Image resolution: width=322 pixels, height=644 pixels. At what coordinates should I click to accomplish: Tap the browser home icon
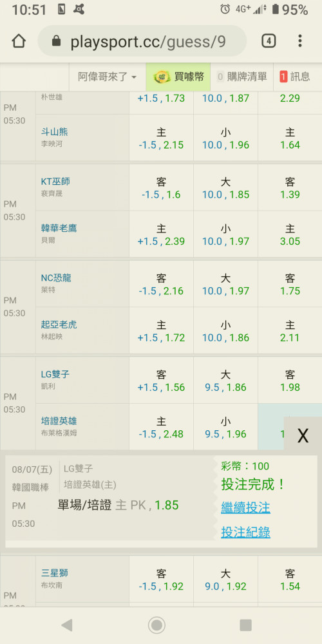click(x=19, y=41)
